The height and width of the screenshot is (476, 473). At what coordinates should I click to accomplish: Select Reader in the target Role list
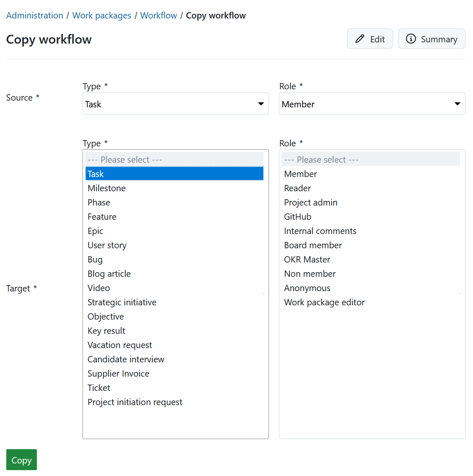coord(297,188)
